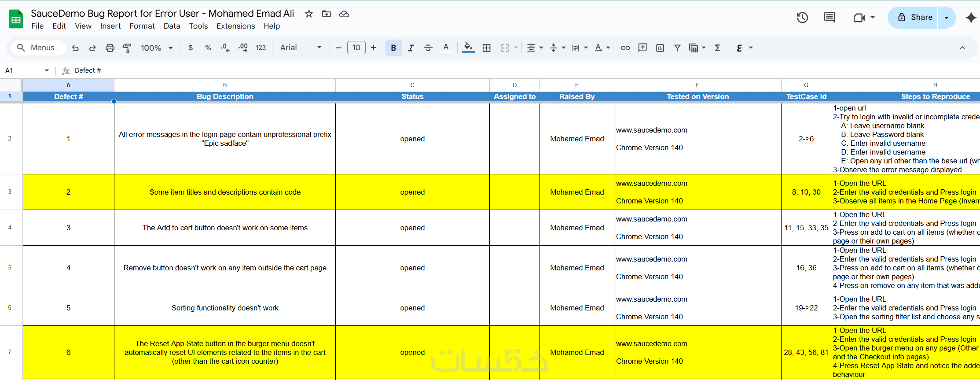Screen dimensions: 980x380
Task: Open version history clock icon
Action: tap(802, 18)
